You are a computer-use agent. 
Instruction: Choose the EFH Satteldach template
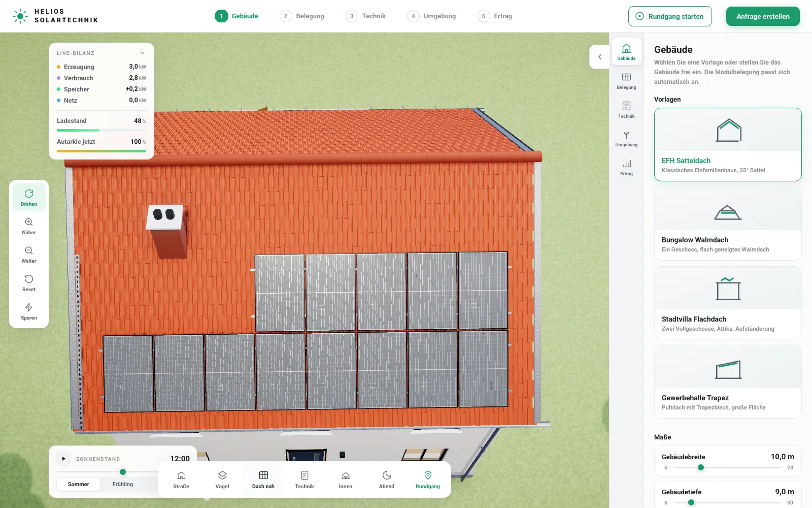pos(728,144)
